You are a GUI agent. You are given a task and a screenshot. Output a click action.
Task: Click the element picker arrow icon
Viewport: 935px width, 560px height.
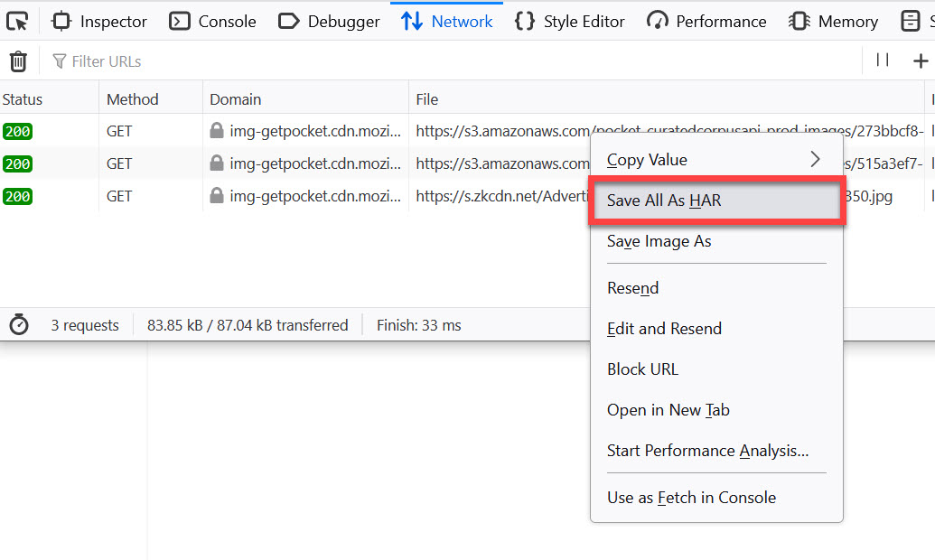pos(17,21)
